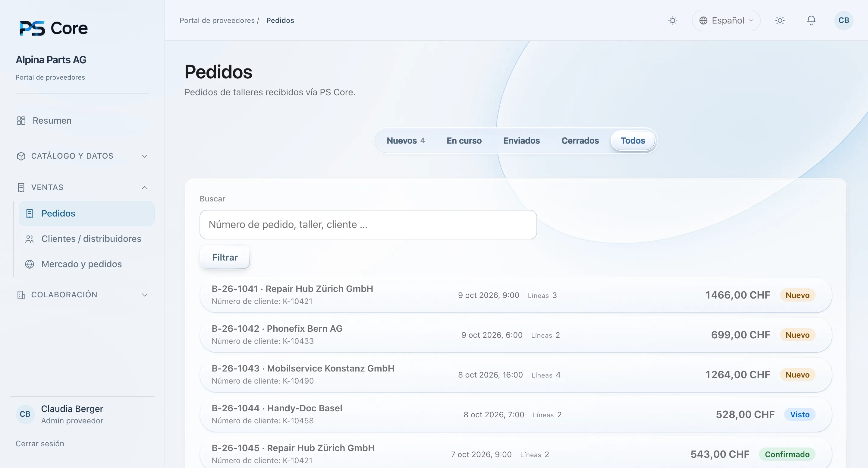
Task: Click the 1264,00 CHF amount
Action: click(737, 375)
